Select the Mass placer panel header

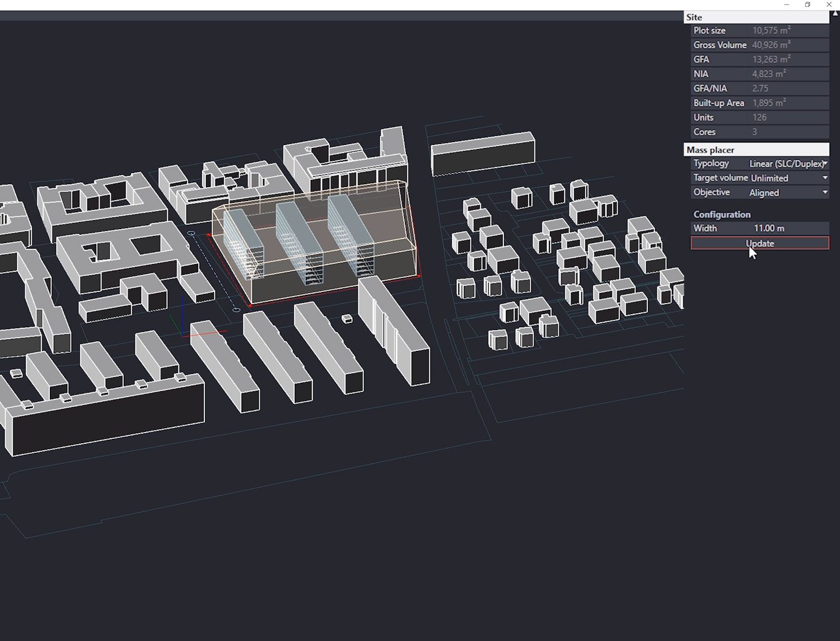756,150
